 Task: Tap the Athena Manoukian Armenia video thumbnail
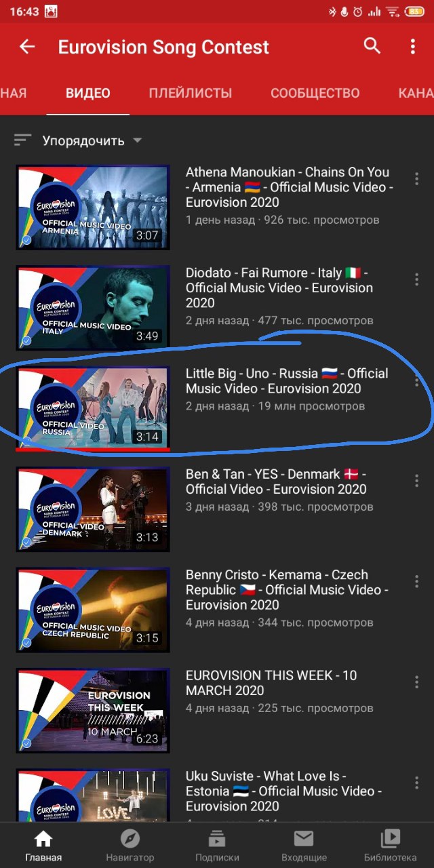[x=93, y=208]
